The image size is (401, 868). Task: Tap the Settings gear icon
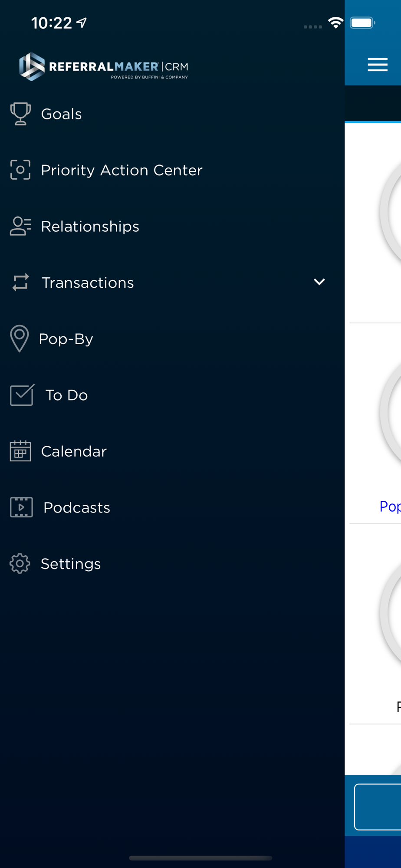[20, 563]
